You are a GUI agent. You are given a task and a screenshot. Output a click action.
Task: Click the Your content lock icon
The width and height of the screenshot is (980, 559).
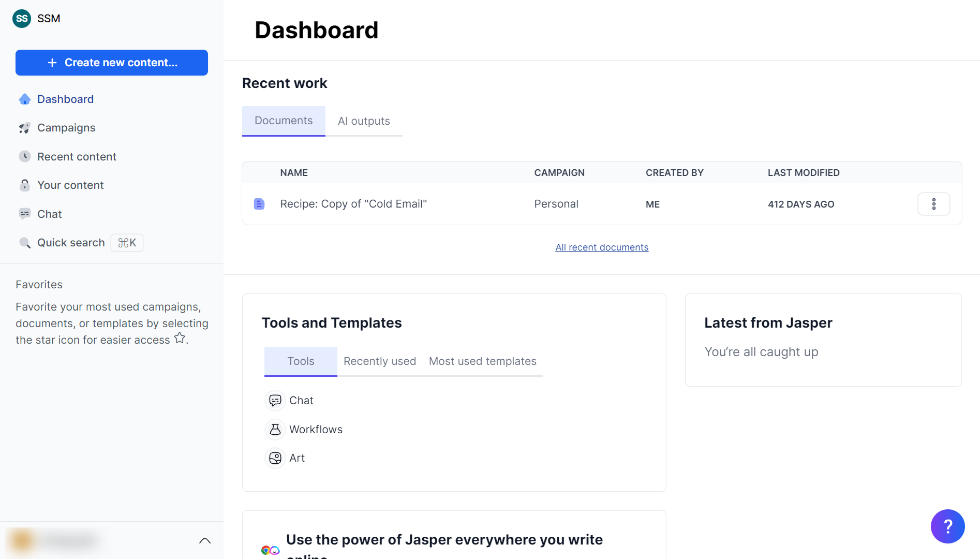click(x=25, y=185)
